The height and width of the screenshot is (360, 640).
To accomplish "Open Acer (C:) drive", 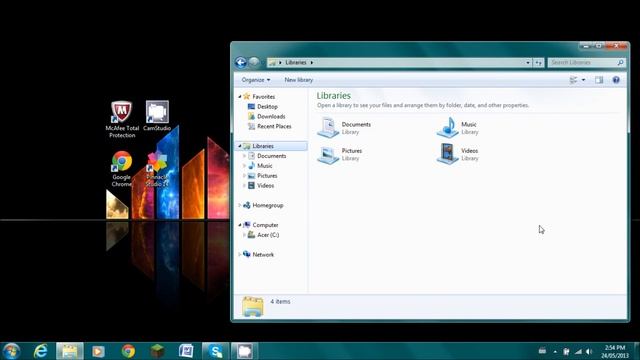I will pos(268,235).
